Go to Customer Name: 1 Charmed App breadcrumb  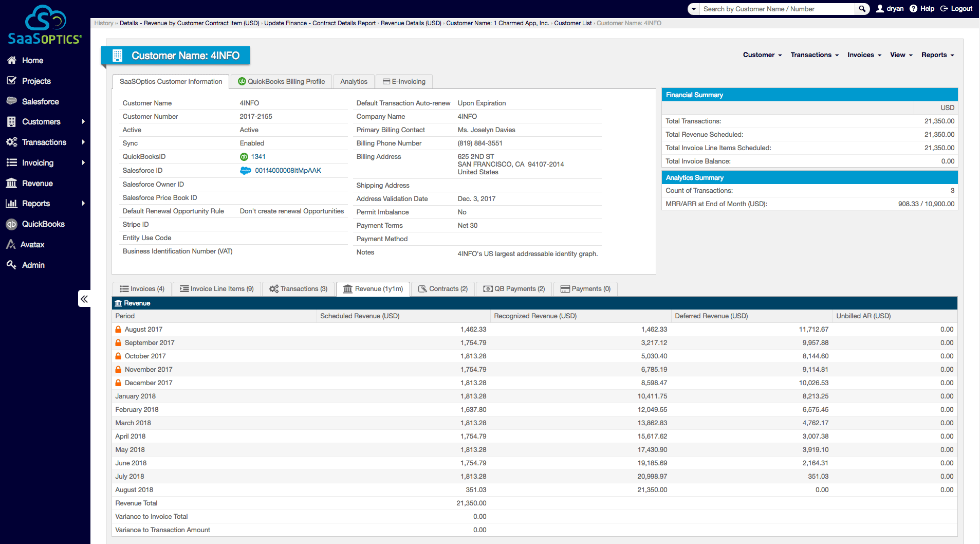[497, 23]
